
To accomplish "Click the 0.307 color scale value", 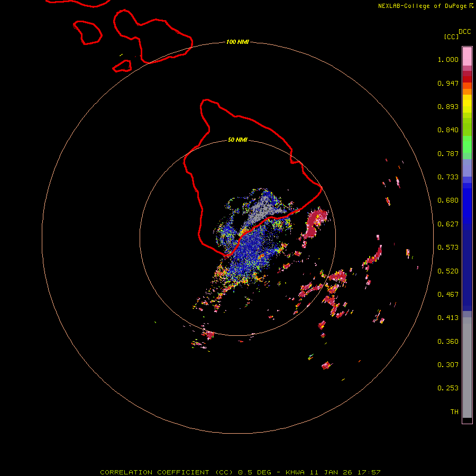I will pyautogui.click(x=448, y=365).
